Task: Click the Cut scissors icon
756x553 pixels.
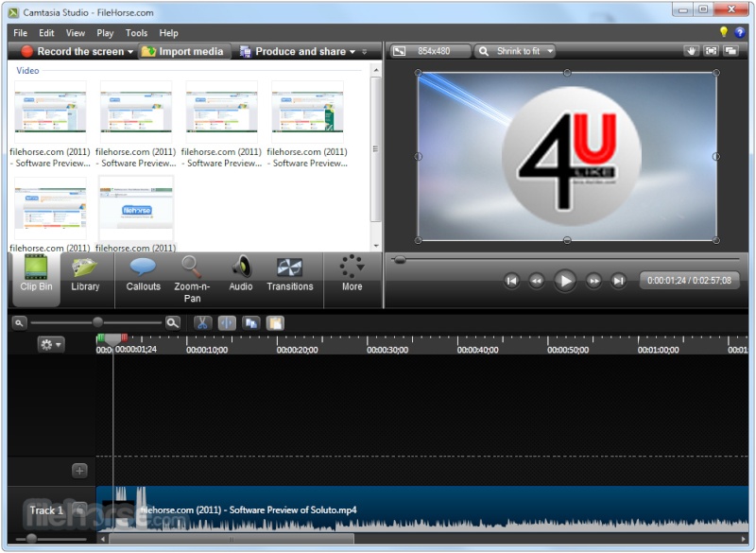Action: click(202, 323)
